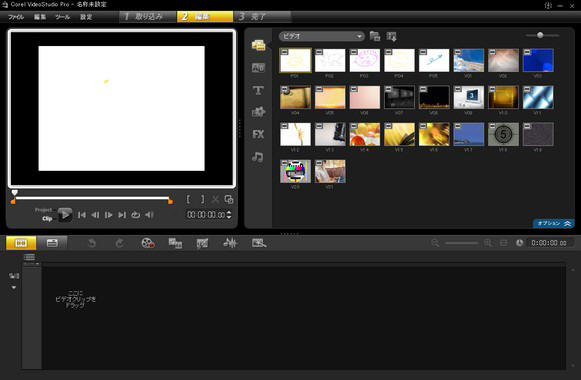The height and width of the screenshot is (380, 581).
Task: Adjust the timeline zoom slider
Action: [462, 243]
